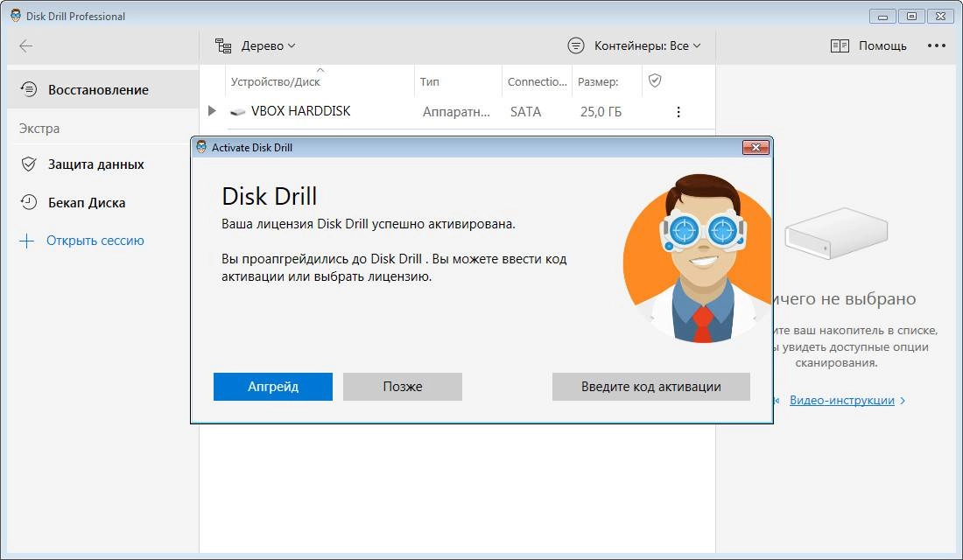Click Открыть сессию link
Screen dimensions: 963x560
pos(95,241)
